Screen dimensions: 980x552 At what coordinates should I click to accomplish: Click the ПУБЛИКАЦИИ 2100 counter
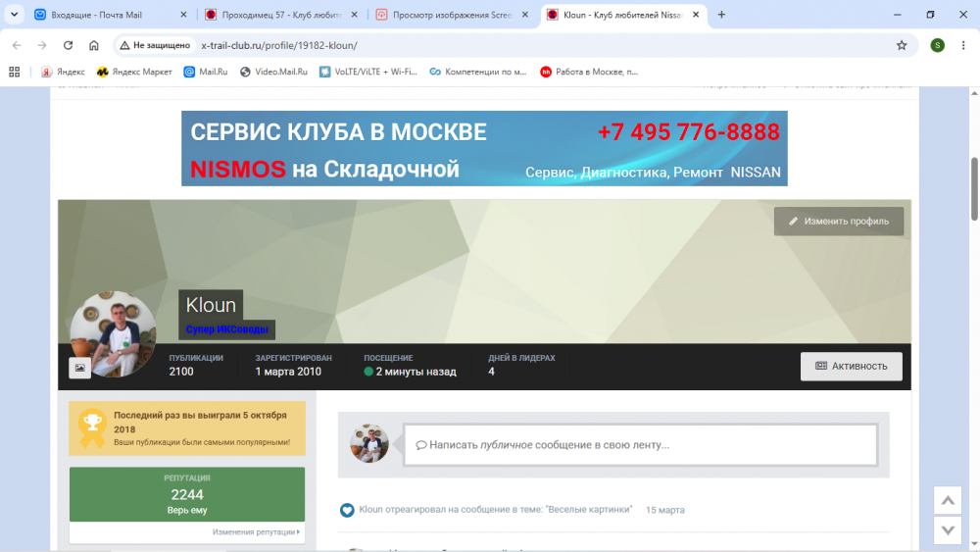click(x=196, y=365)
